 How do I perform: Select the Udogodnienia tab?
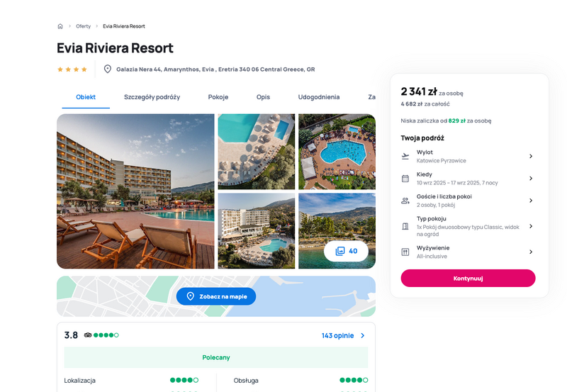318,97
